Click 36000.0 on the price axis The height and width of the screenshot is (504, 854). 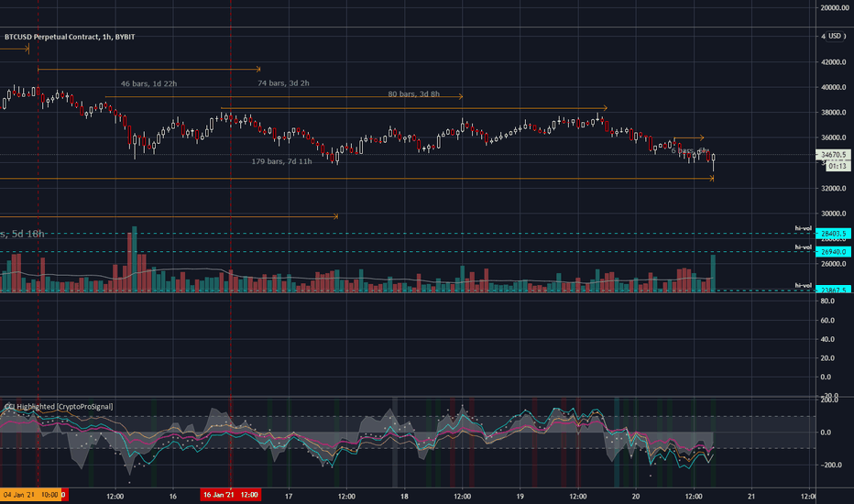(833, 137)
